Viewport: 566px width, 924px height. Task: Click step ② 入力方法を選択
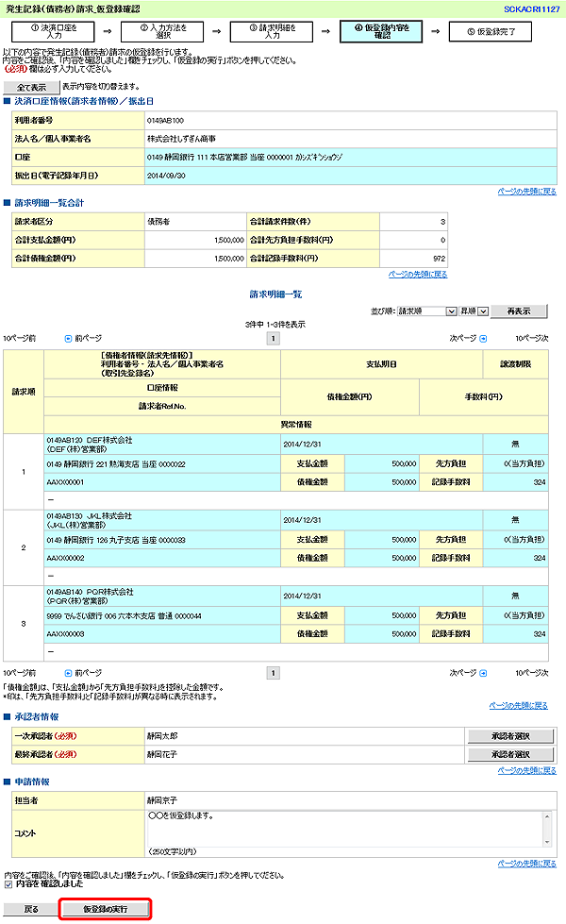162,32
